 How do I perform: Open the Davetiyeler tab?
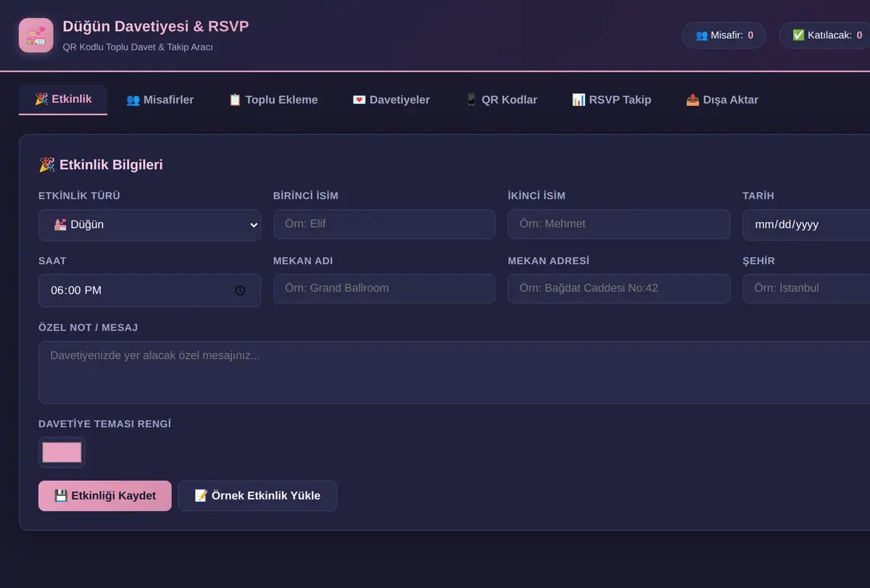pyautogui.click(x=391, y=100)
